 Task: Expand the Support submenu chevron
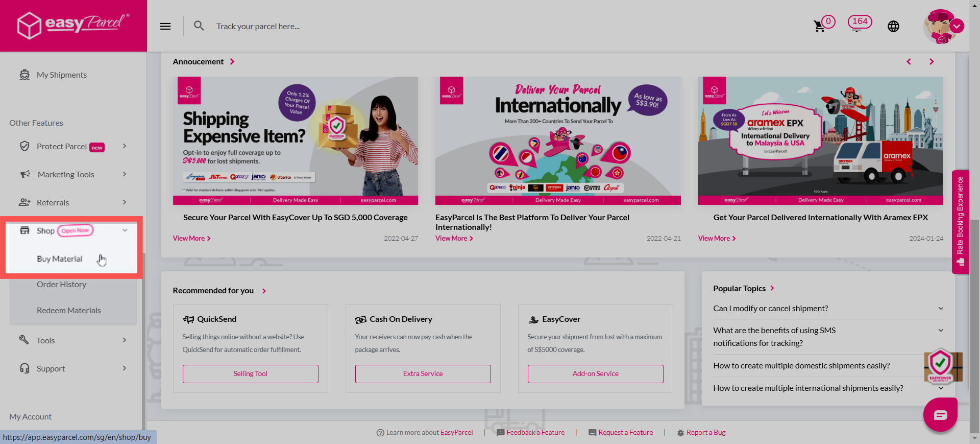pyautogui.click(x=125, y=368)
